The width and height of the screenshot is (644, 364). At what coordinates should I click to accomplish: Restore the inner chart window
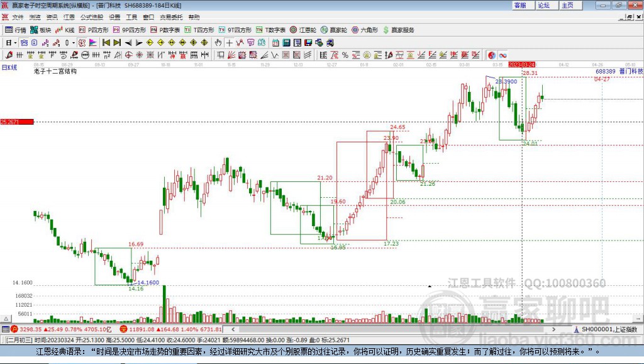point(630,17)
